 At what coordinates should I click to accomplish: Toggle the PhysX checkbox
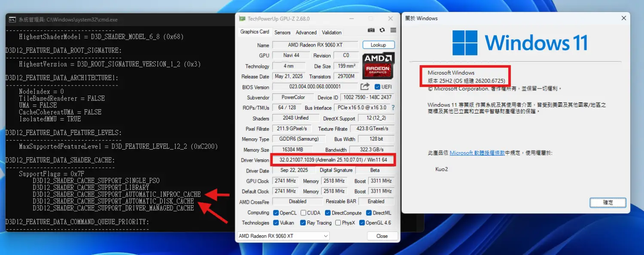338,223
